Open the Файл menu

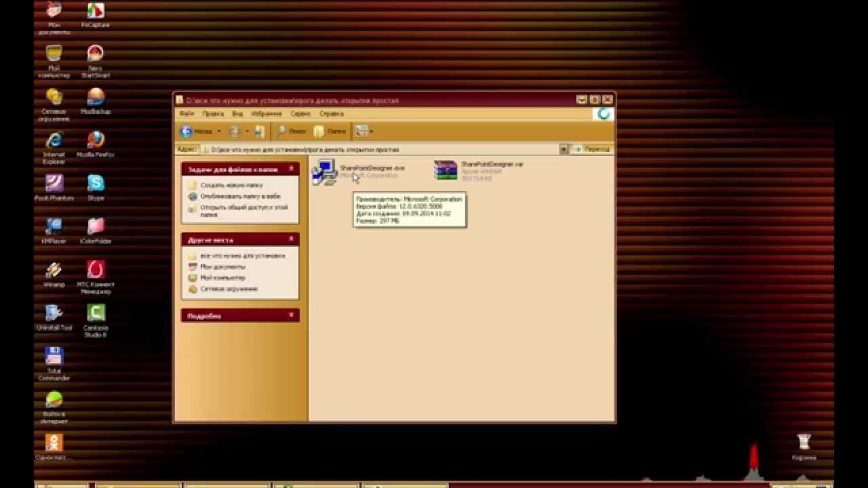click(186, 114)
